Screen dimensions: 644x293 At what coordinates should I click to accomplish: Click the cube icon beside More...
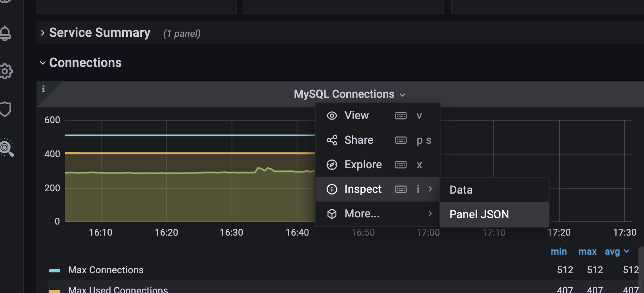pyautogui.click(x=332, y=214)
